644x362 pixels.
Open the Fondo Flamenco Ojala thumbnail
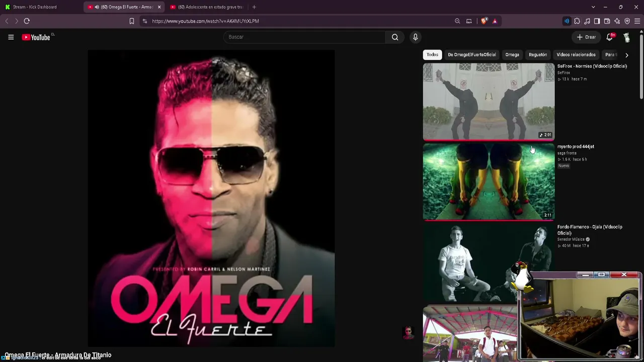[x=489, y=262]
